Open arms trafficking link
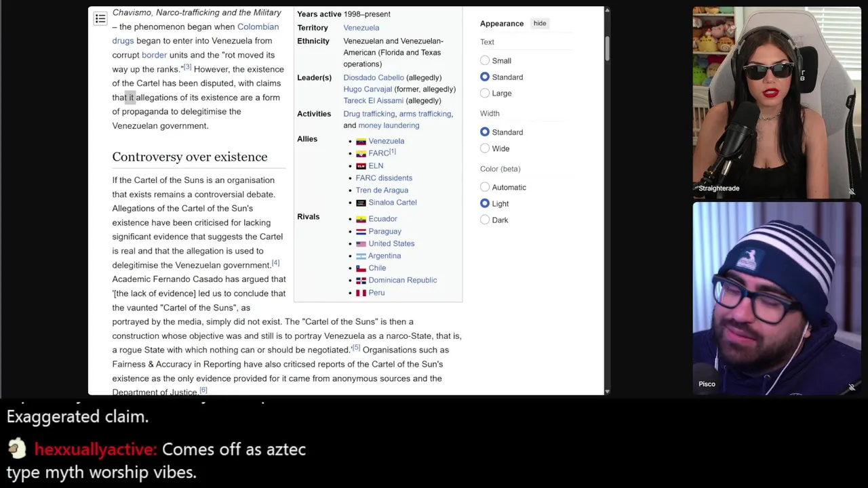868x488 pixels. click(x=425, y=114)
